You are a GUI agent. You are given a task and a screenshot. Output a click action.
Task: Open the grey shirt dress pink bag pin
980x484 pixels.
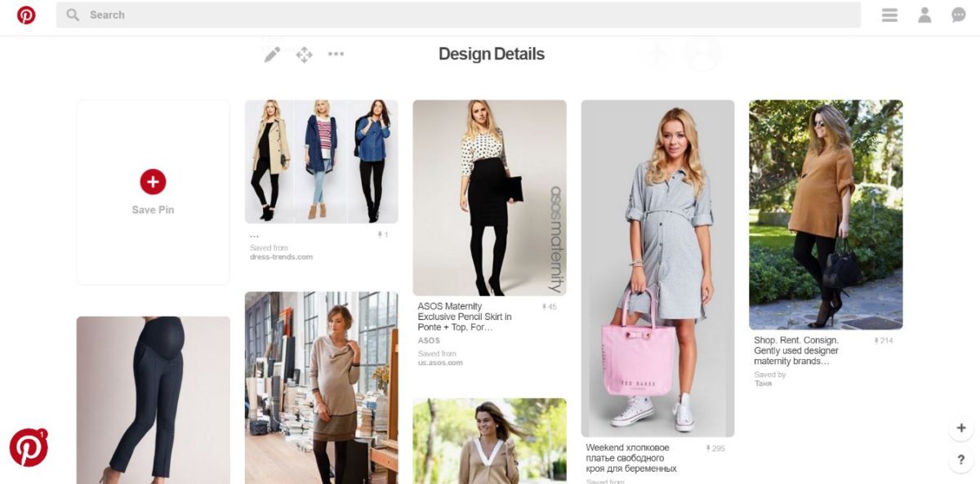coord(657,268)
